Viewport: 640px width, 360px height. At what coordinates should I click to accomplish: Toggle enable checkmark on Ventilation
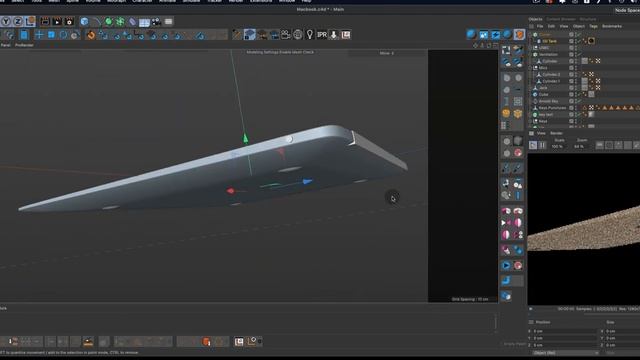coord(580,54)
